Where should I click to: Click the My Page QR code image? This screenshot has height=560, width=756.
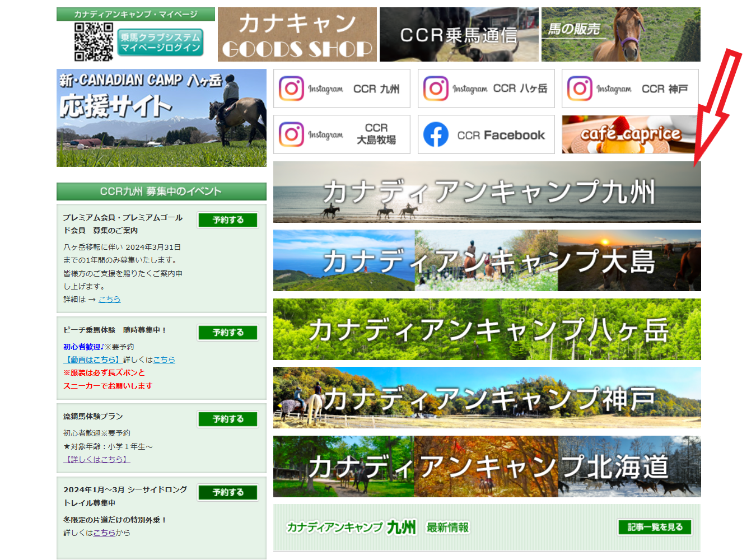click(x=94, y=41)
